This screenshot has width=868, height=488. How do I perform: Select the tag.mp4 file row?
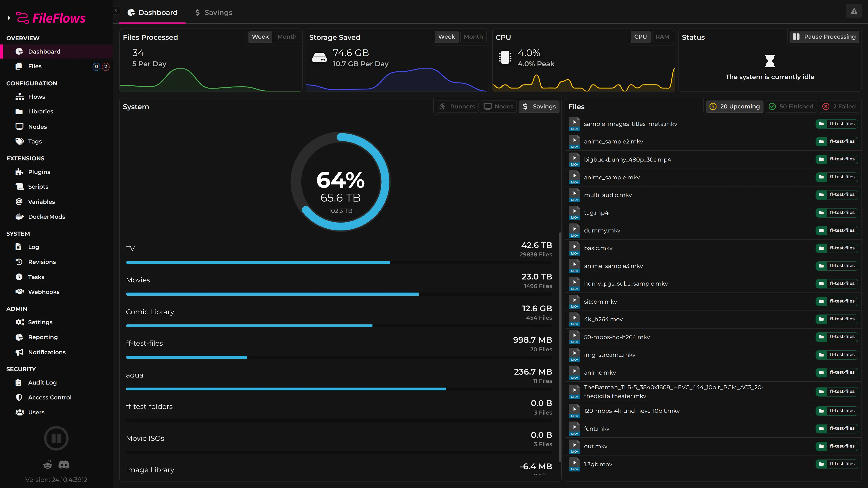click(x=713, y=213)
